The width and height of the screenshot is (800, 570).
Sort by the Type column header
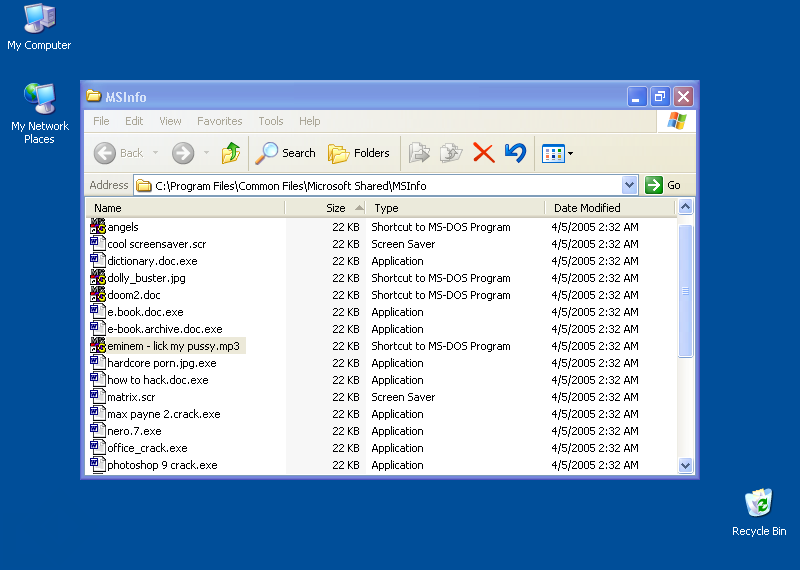click(x=455, y=208)
